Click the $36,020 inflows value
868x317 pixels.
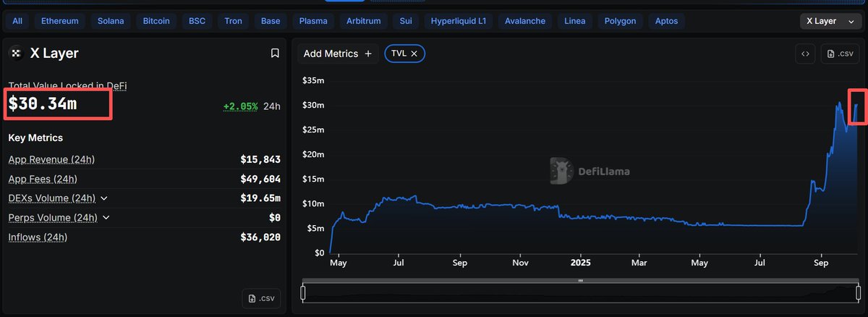coord(260,237)
